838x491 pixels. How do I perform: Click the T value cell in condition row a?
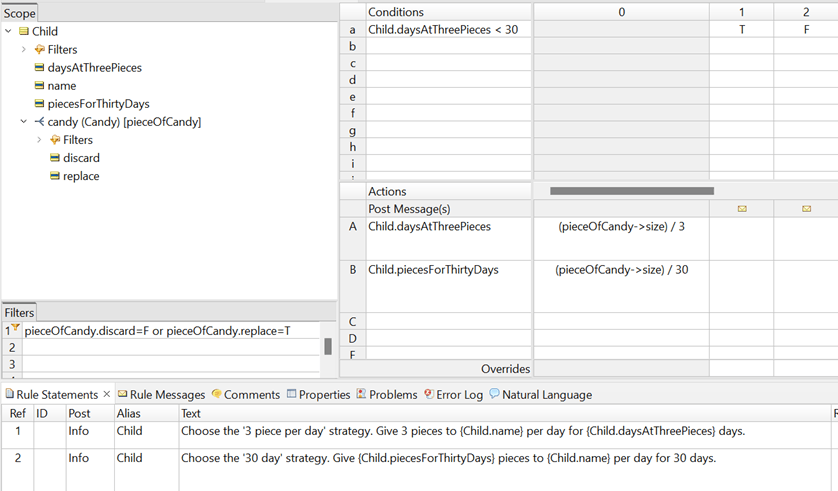point(741,30)
